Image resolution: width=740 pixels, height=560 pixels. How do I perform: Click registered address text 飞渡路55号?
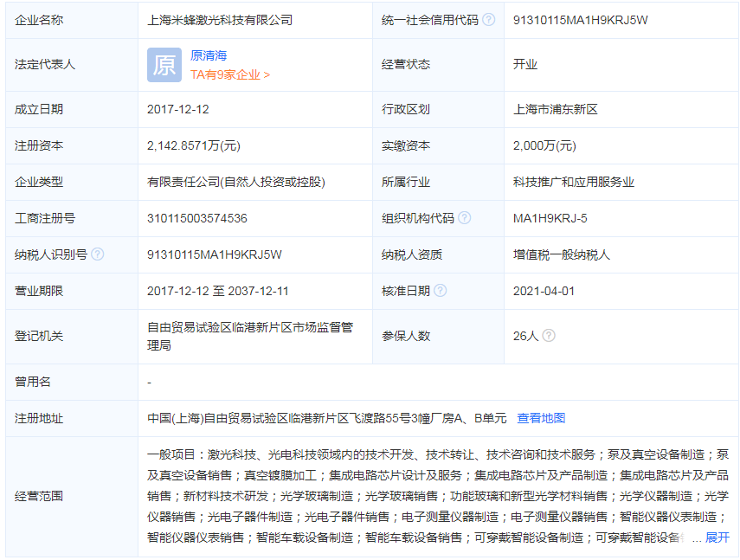click(380, 418)
